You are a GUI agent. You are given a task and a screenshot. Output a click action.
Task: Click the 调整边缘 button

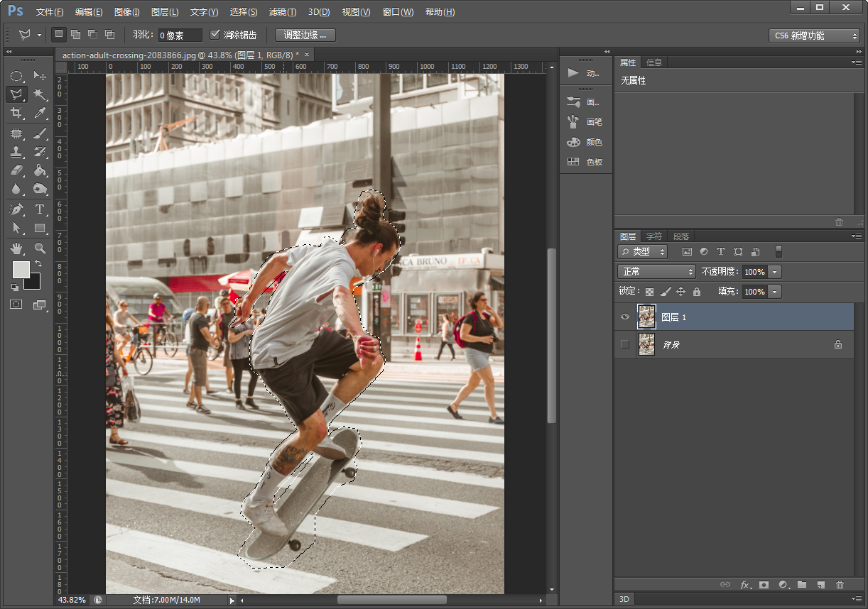pyautogui.click(x=305, y=35)
